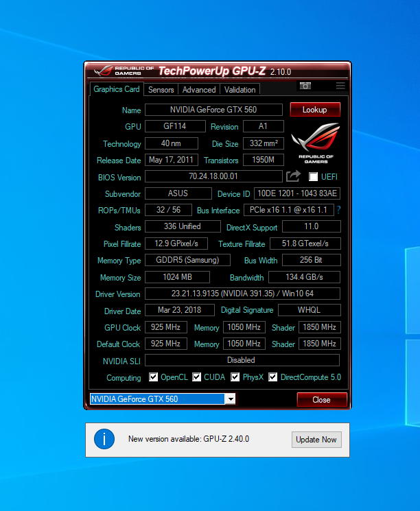Click the New version available GPU-Z 2.40.0 text
Screen dimensions: 420x511
[x=189, y=439]
